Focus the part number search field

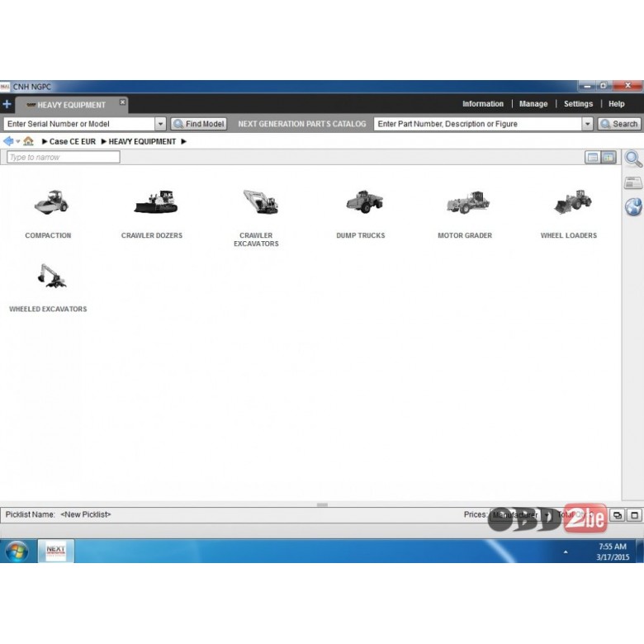(478, 124)
